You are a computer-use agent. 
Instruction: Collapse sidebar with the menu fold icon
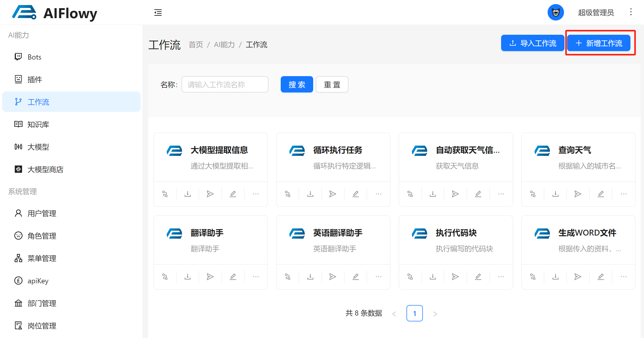(x=158, y=12)
